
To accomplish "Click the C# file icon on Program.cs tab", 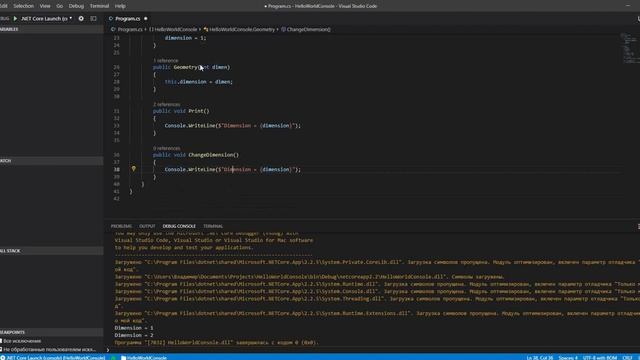I will 111,18.
